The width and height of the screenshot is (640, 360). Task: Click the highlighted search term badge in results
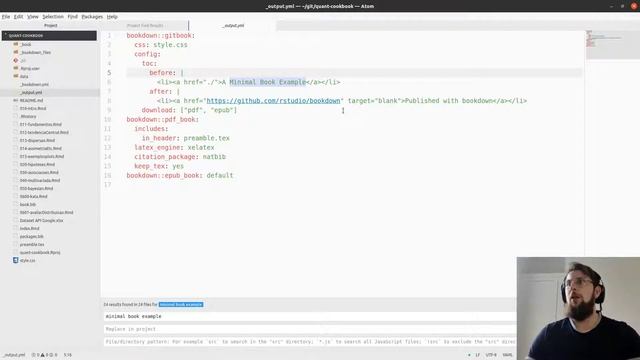pos(181,304)
